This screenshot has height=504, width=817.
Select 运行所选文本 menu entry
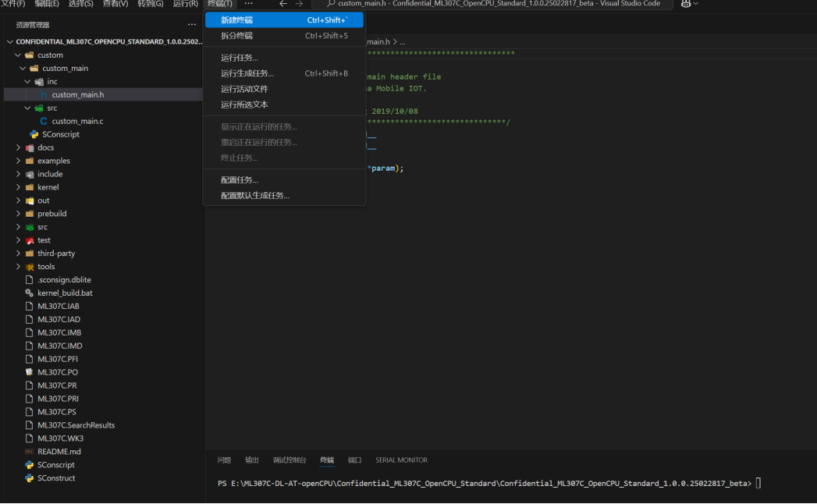coord(284,105)
